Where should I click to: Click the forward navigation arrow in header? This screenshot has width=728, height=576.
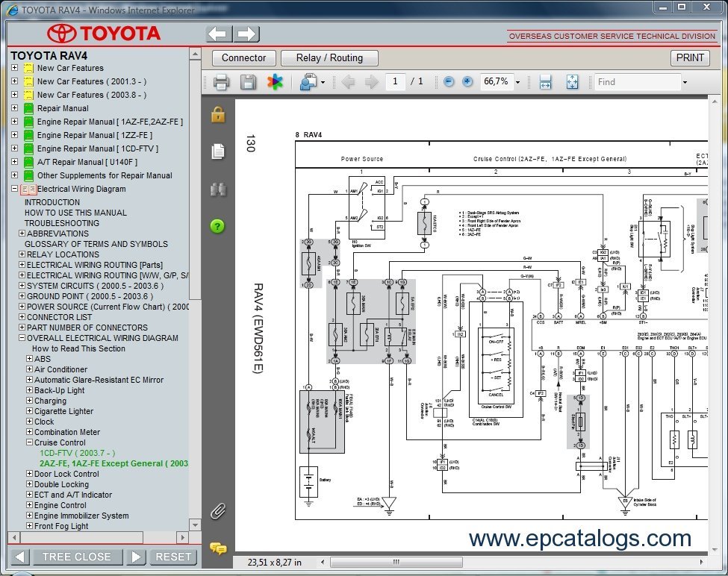pos(246,34)
